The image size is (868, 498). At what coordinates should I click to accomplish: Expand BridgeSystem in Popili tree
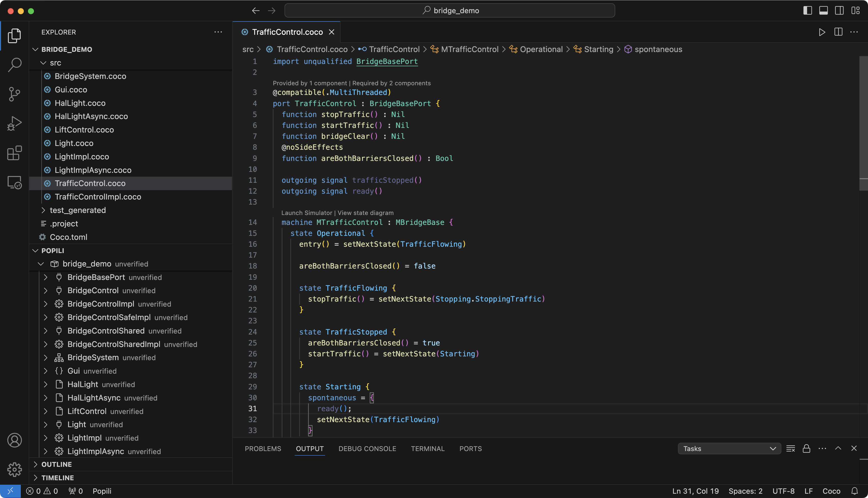tap(45, 358)
